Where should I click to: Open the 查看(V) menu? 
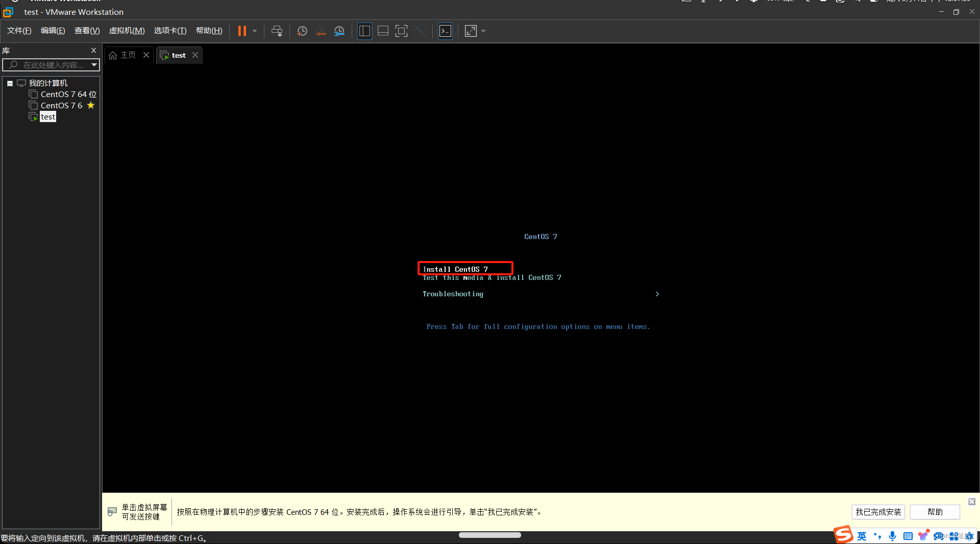tap(87, 31)
